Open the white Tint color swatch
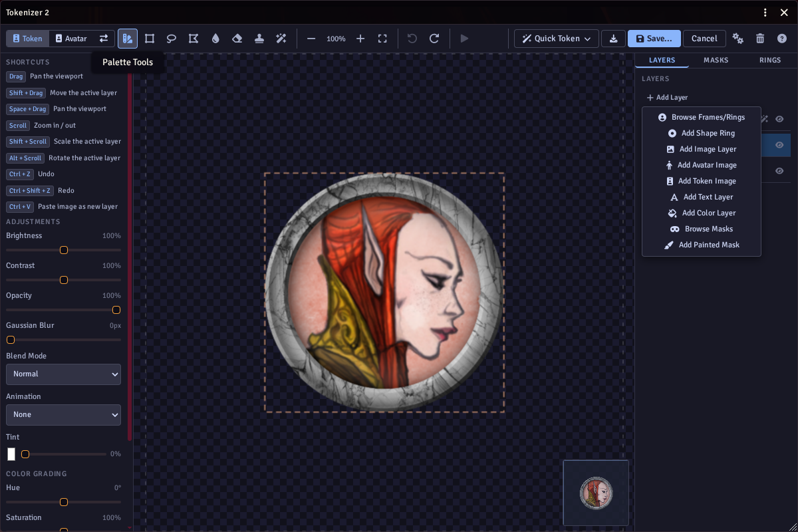Image resolution: width=798 pixels, height=532 pixels. [11, 454]
